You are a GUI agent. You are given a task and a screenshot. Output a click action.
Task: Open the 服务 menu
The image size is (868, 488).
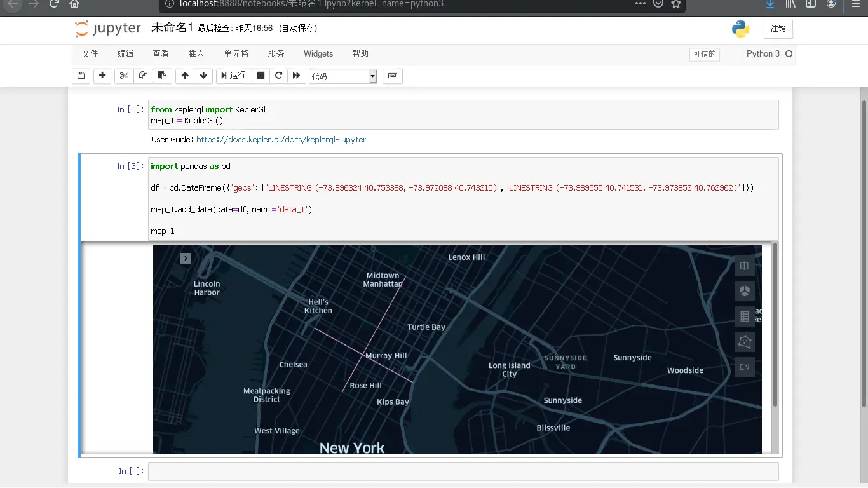[276, 54]
